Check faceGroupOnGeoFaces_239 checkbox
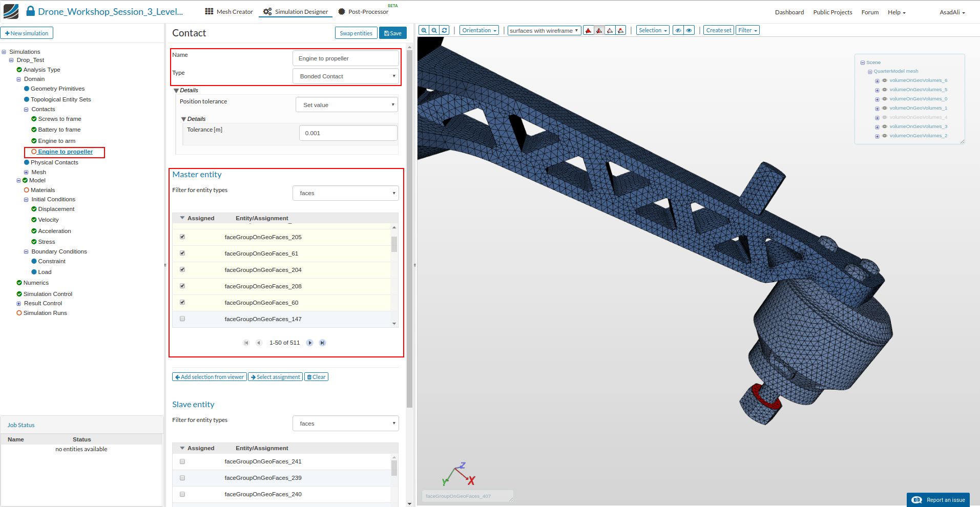Screen dimensions: 980x507 click(x=182, y=478)
